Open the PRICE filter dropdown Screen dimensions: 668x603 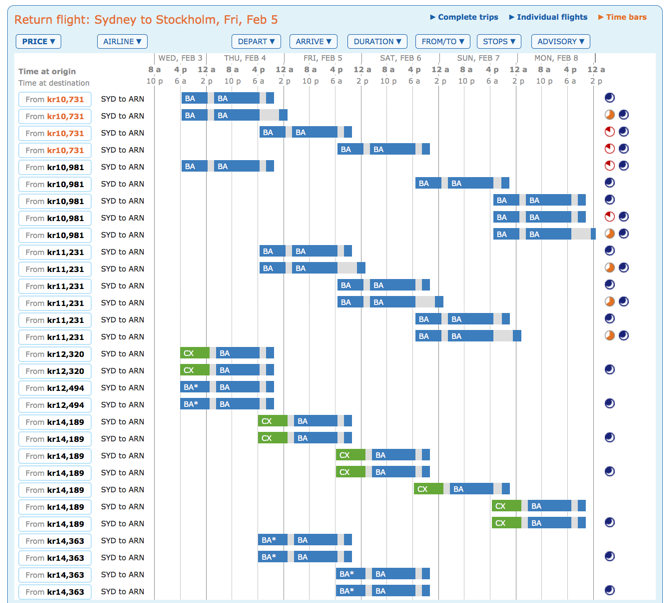[38, 41]
